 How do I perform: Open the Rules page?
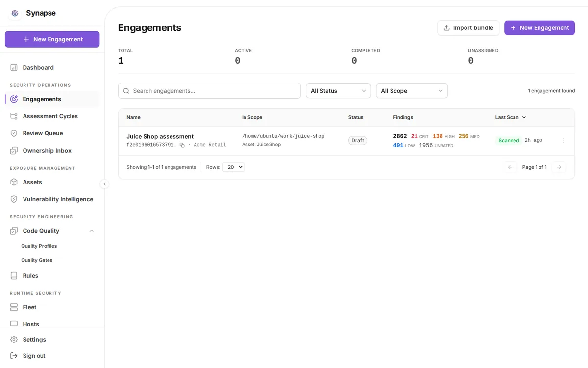click(x=30, y=275)
